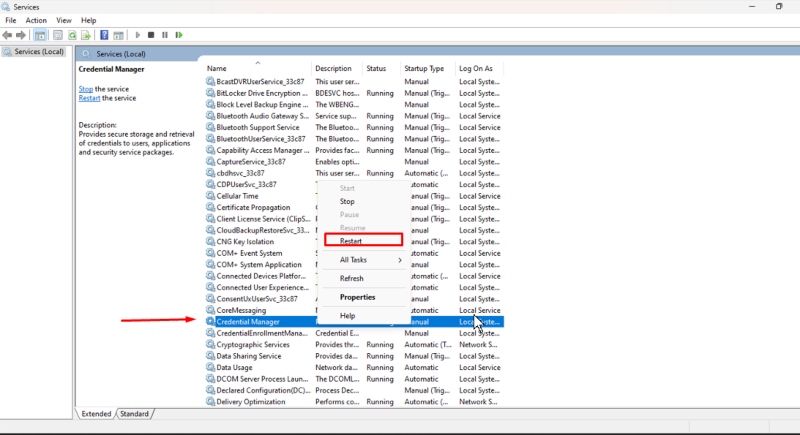Click the blue Help question mark icon
800x435 pixels.
coord(104,35)
